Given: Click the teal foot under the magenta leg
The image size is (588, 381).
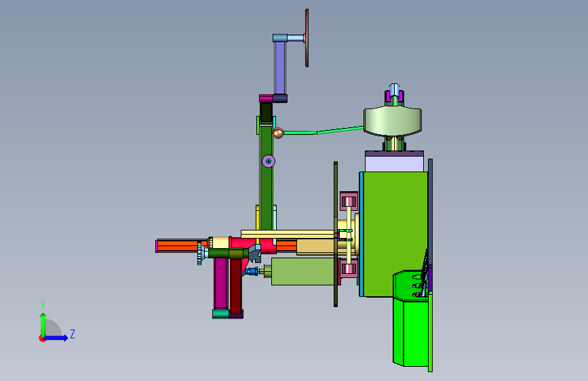Looking at the screenshot, I should (220, 313).
